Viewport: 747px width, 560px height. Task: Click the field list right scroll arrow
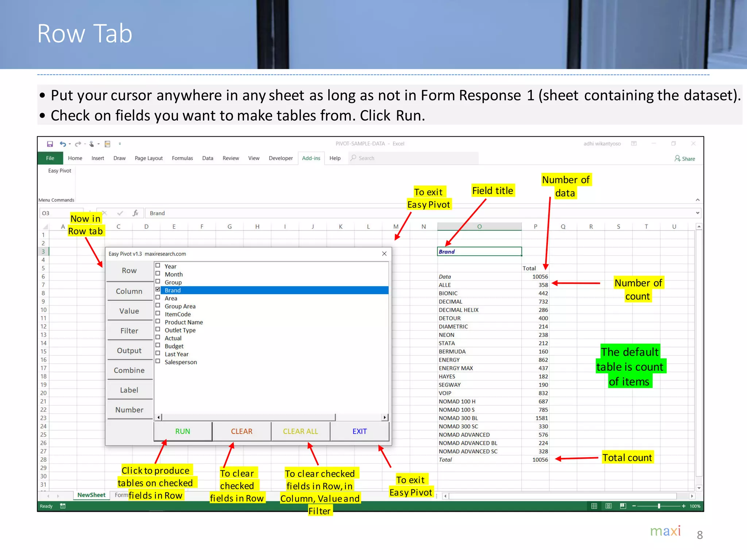point(385,417)
